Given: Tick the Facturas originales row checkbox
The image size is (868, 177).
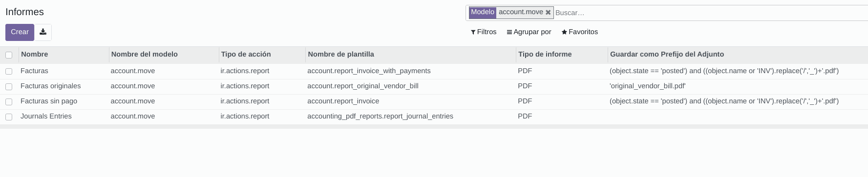Looking at the screenshot, I should click(9, 87).
